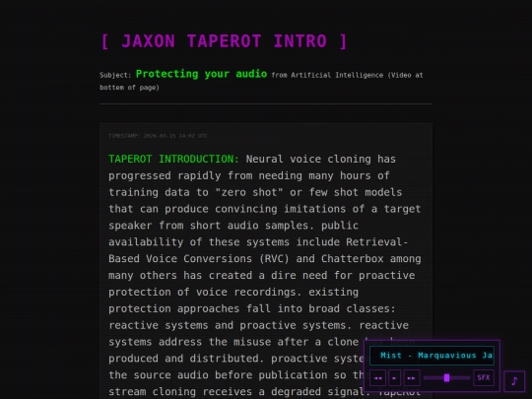Click the track title display 'Mist - Marquavious'
This screenshot has height=399, width=532.
[432, 356]
